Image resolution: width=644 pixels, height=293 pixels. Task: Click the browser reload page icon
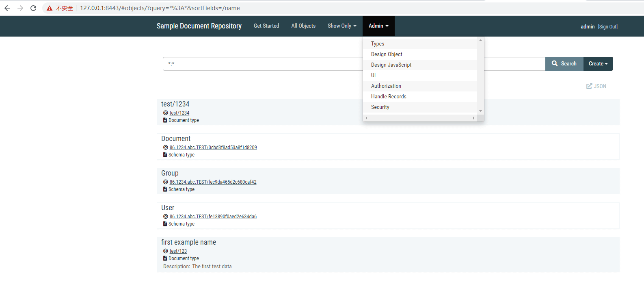(x=33, y=8)
